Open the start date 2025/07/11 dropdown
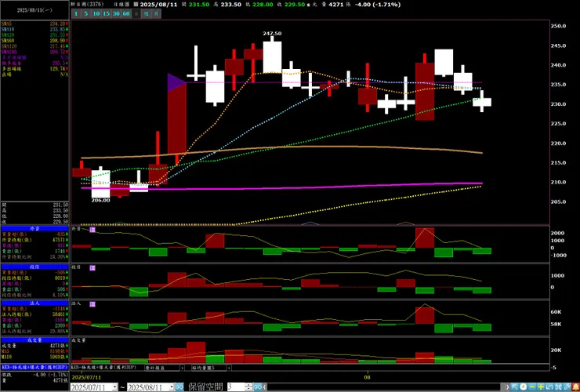This screenshot has width=580, height=392. [x=114, y=387]
